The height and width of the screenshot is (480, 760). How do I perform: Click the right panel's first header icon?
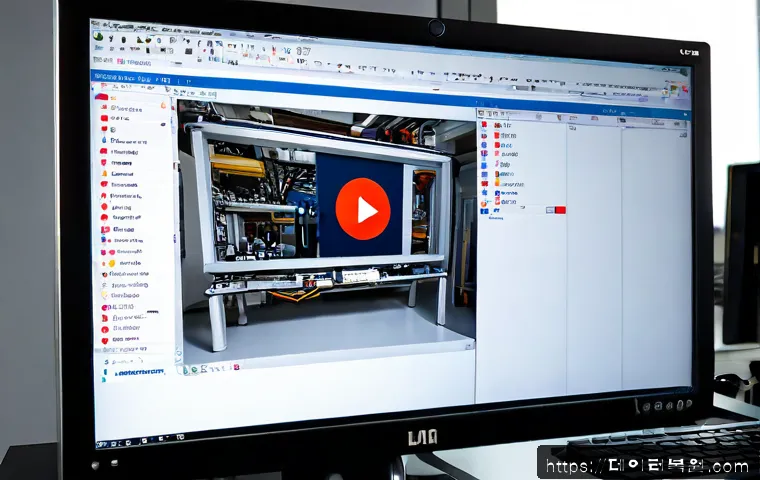point(481,113)
